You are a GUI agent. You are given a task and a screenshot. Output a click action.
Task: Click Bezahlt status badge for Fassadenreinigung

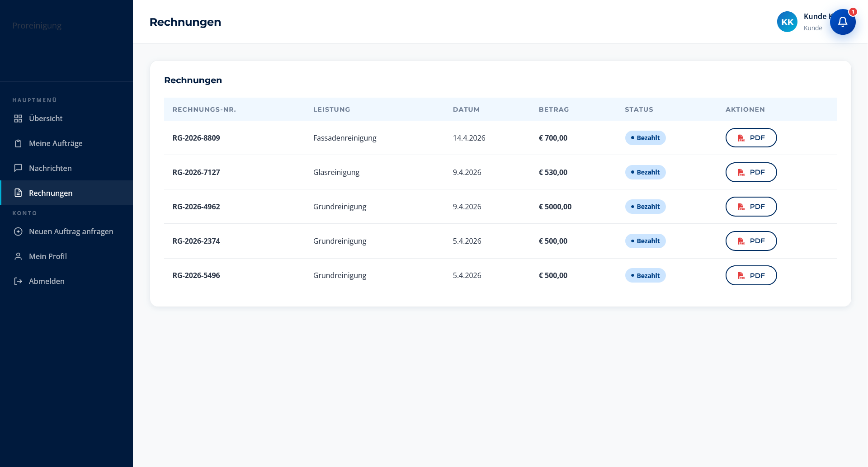click(645, 138)
